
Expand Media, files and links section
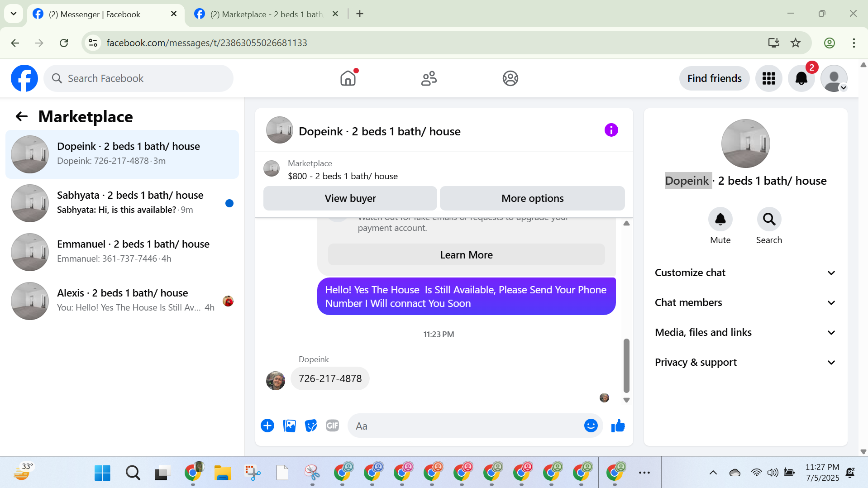pos(745,332)
